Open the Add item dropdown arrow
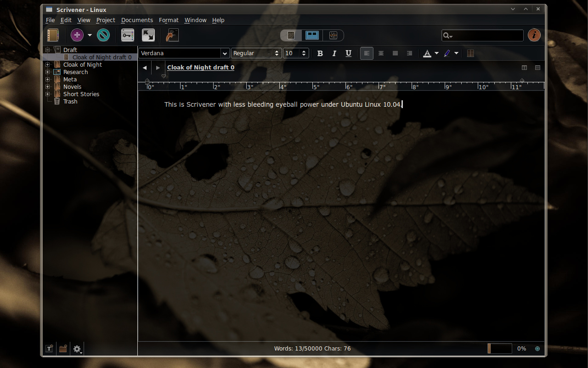This screenshot has height=368, width=588. [x=90, y=35]
